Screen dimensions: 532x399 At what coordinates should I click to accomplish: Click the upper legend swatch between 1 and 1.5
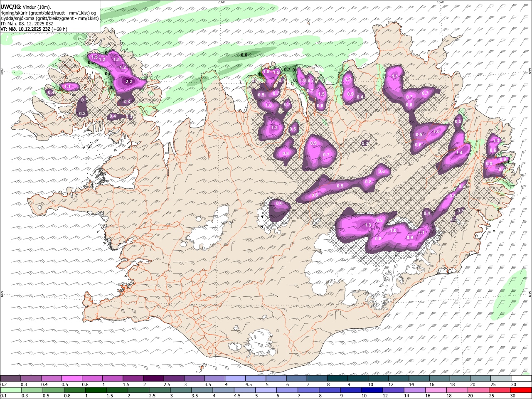112,378
